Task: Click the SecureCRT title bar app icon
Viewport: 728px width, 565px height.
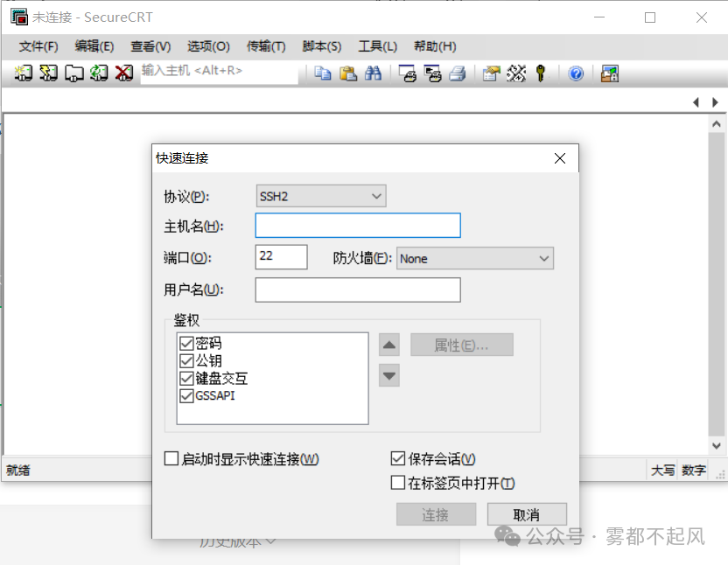Action: (19, 17)
